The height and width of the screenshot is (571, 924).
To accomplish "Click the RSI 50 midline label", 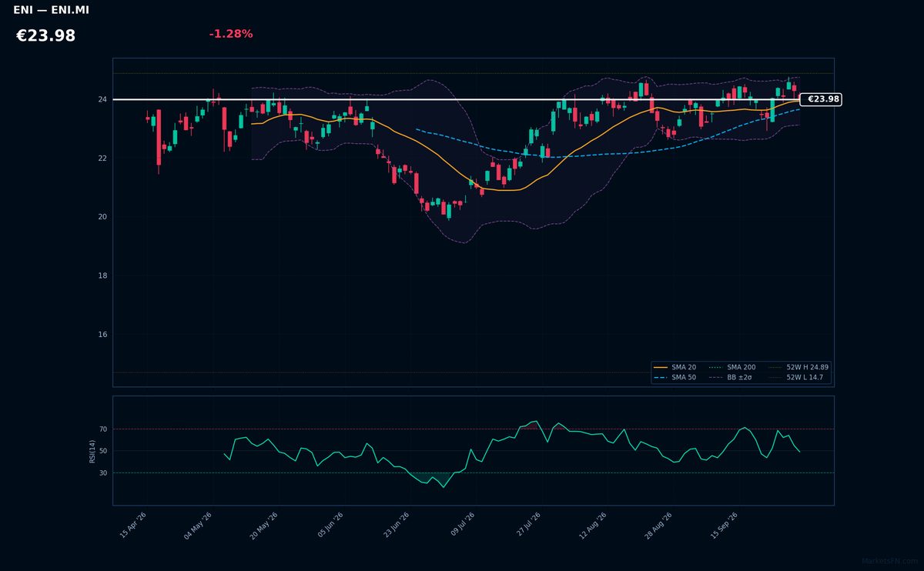I will click(x=103, y=451).
